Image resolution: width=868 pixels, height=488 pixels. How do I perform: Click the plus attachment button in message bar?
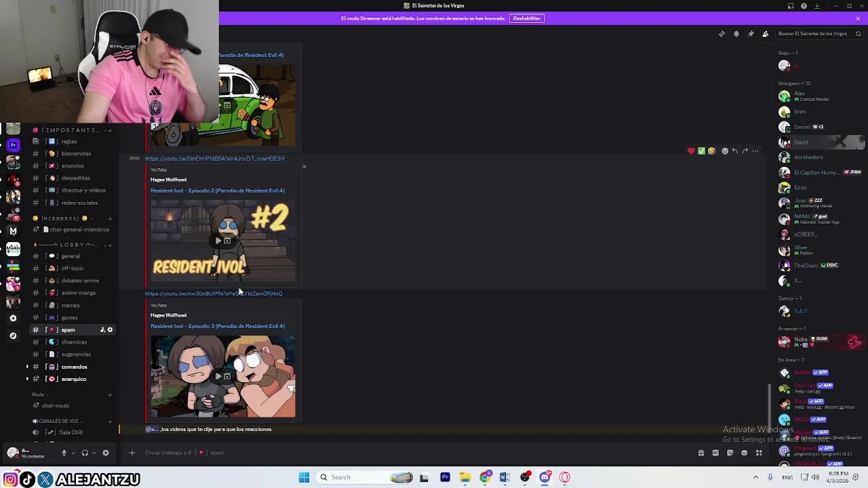coord(132,453)
